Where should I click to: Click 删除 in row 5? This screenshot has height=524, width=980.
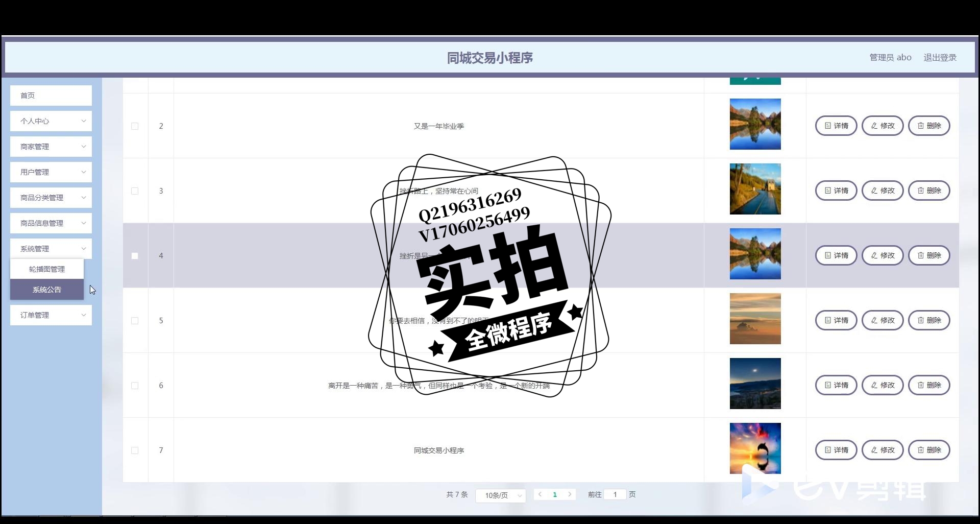929,320
